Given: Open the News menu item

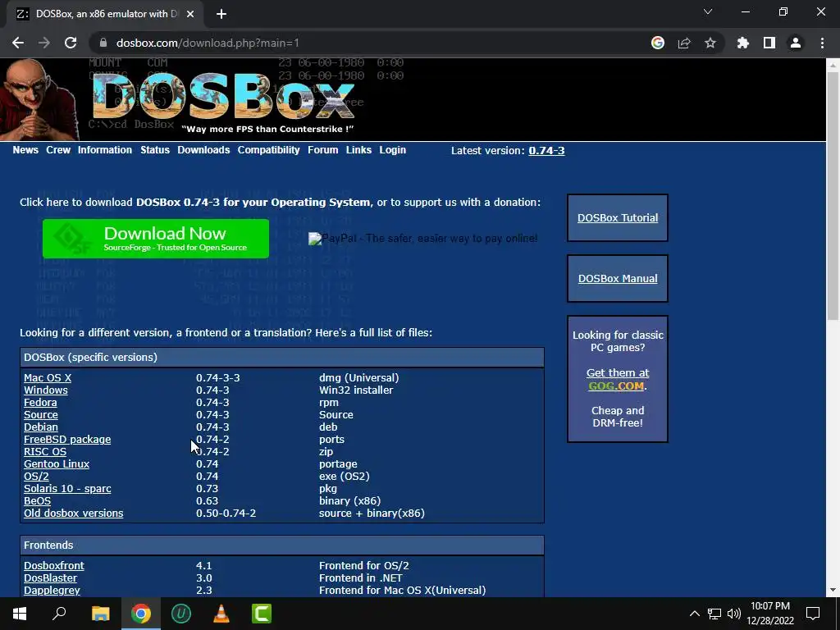Looking at the screenshot, I should click(x=25, y=150).
